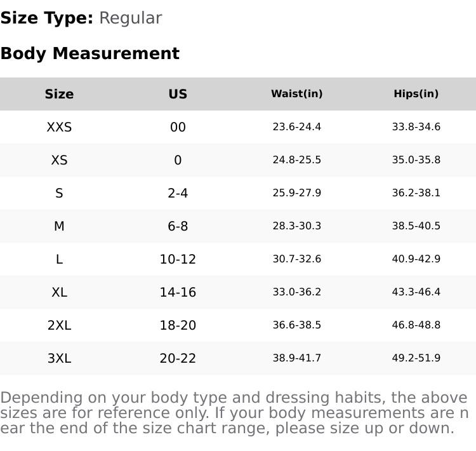The height and width of the screenshot is (451, 476).
Task: Click US size 10-12 cell
Action: pos(178,259)
